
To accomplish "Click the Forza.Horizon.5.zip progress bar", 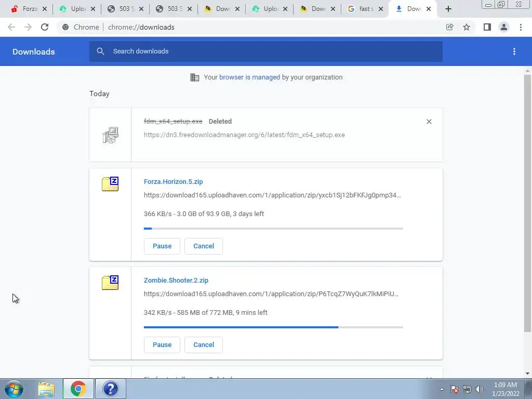I will (x=273, y=229).
